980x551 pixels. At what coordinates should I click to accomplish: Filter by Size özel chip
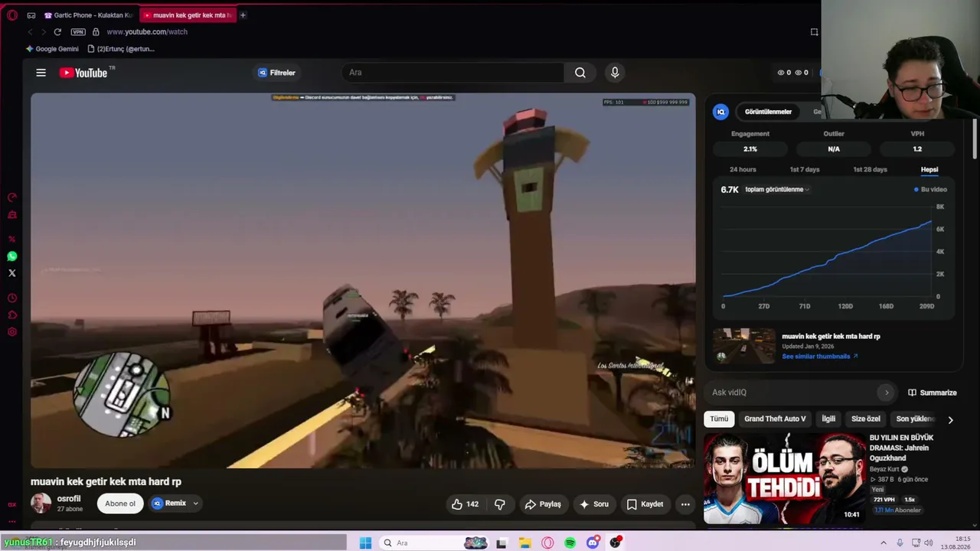point(866,419)
